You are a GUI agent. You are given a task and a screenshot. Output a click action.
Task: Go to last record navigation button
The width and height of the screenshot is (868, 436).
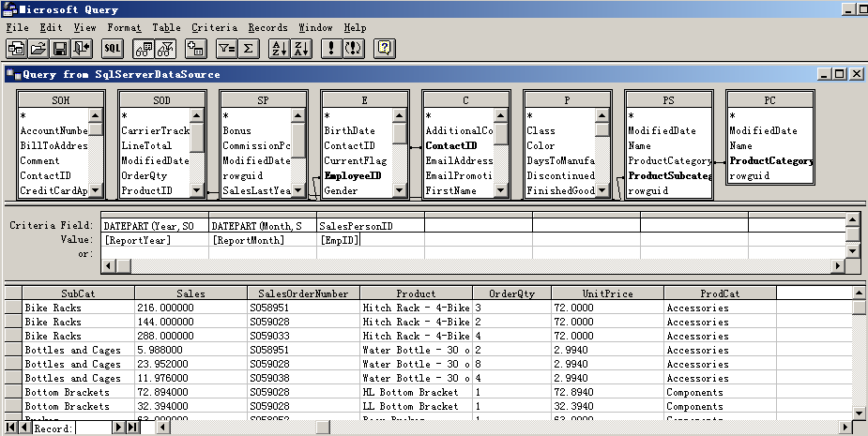coord(132,428)
